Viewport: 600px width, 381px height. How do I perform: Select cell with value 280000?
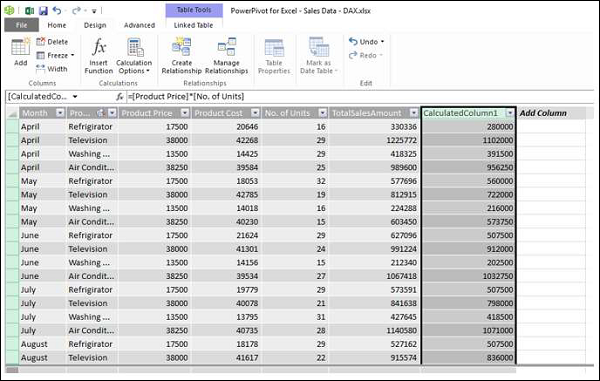pyautogui.click(x=469, y=127)
